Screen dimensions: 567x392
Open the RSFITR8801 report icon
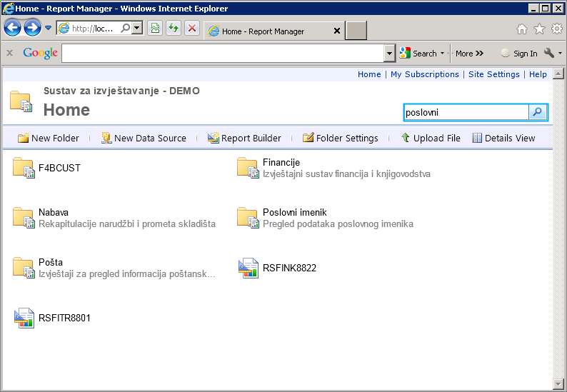tap(24, 318)
